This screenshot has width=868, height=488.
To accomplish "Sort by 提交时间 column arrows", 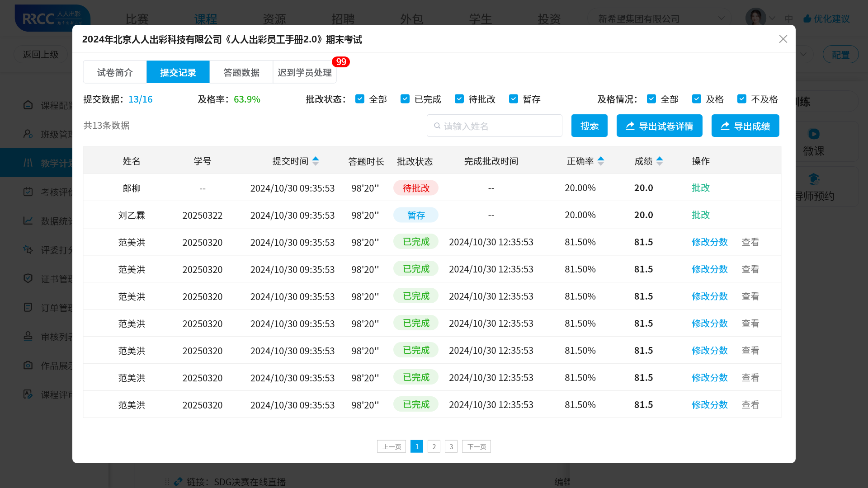I will (x=316, y=161).
